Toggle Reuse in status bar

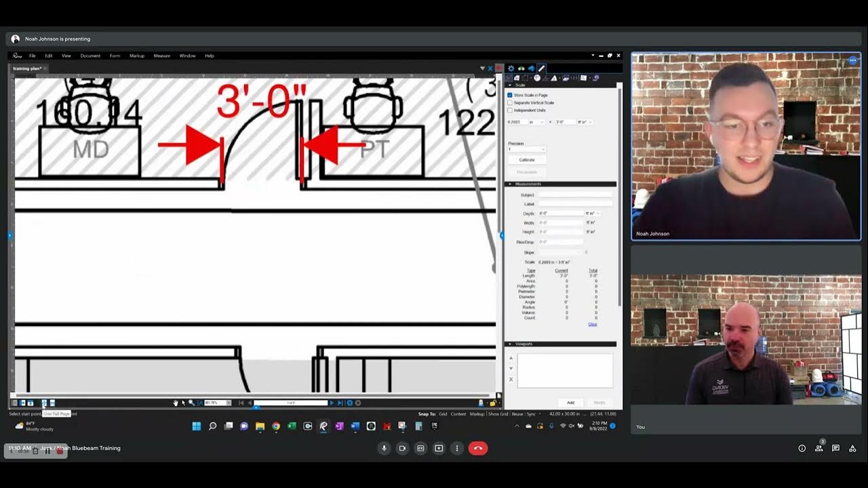517,414
